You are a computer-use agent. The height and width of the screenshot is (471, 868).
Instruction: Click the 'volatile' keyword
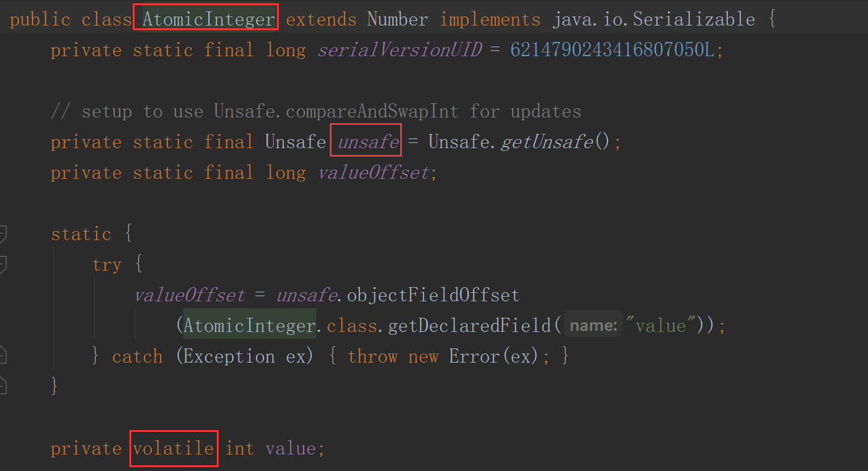pos(173,448)
